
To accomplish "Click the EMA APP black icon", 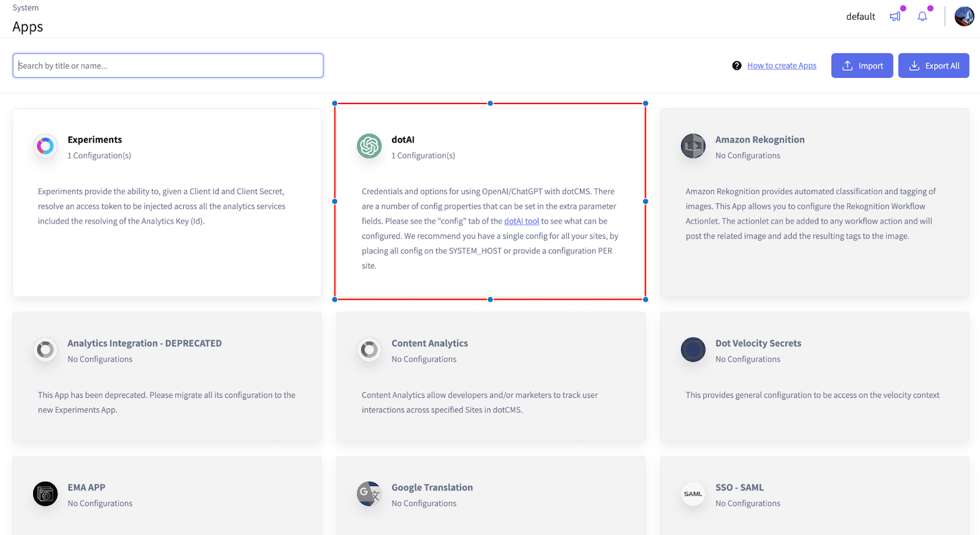I will tap(45, 494).
